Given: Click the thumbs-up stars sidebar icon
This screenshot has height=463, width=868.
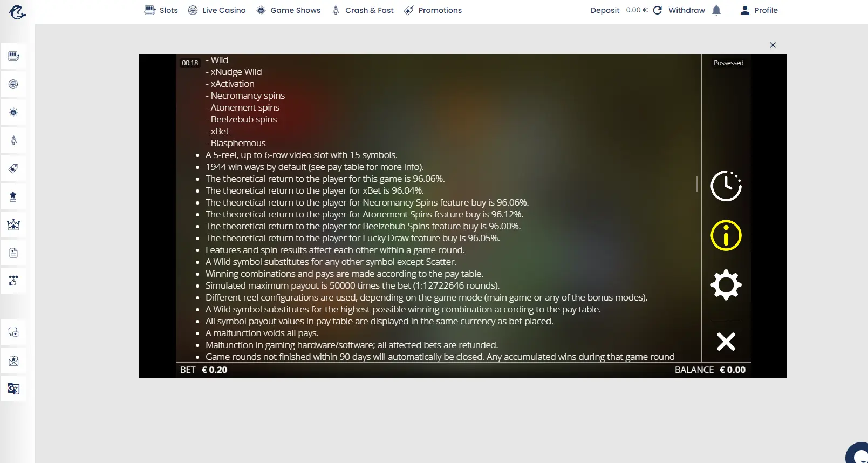Looking at the screenshot, I should tap(13, 281).
